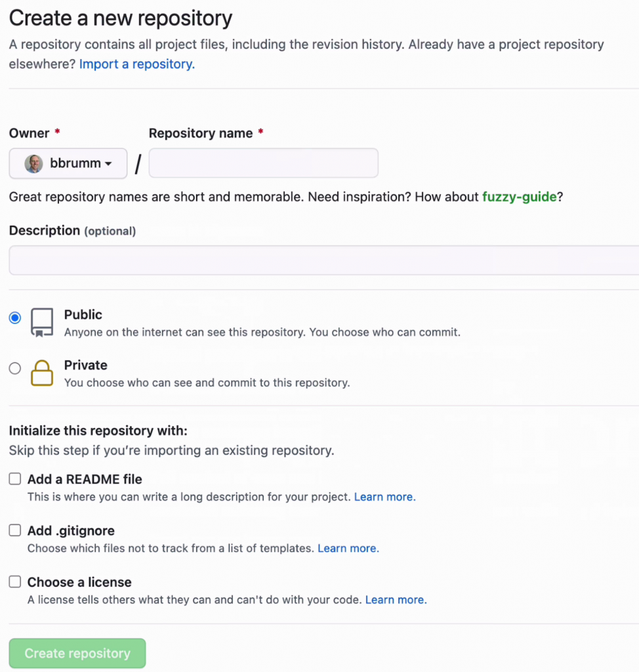The image size is (639, 672).
Task: Use the fuzzy-guide name suggestion
Action: pos(520,197)
